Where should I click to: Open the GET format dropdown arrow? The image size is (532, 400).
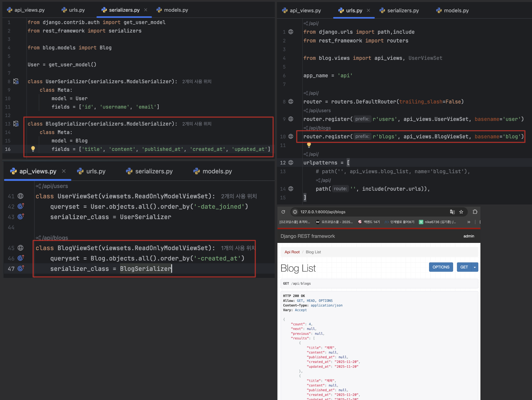click(474, 267)
